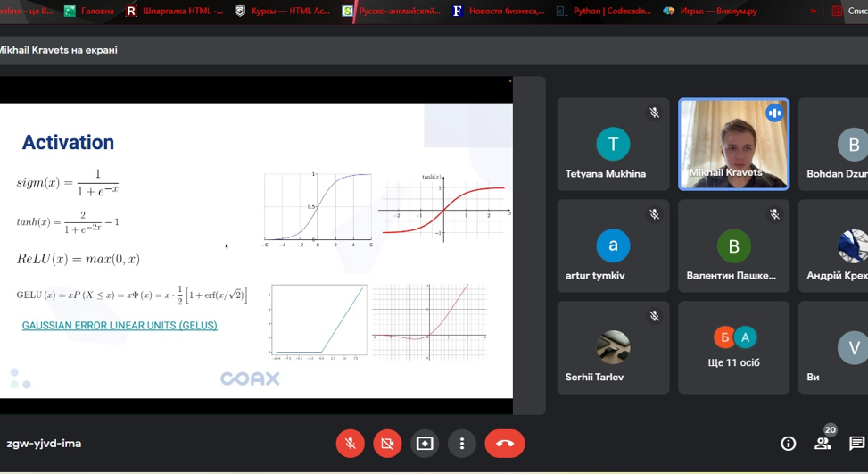The width and height of the screenshot is (868, 474).
Task: Select Mikhail Kravets video tile
Action: [x=733, y=144]
